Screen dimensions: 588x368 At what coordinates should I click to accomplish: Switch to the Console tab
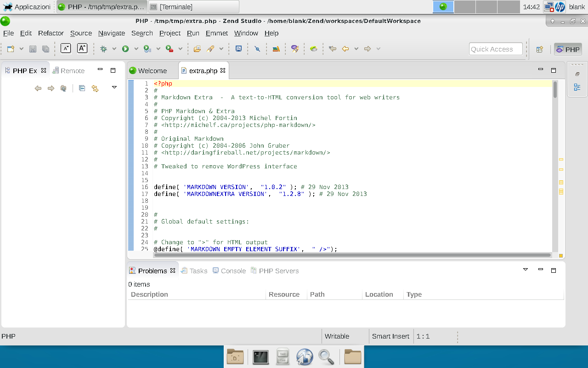pos(229,270)
